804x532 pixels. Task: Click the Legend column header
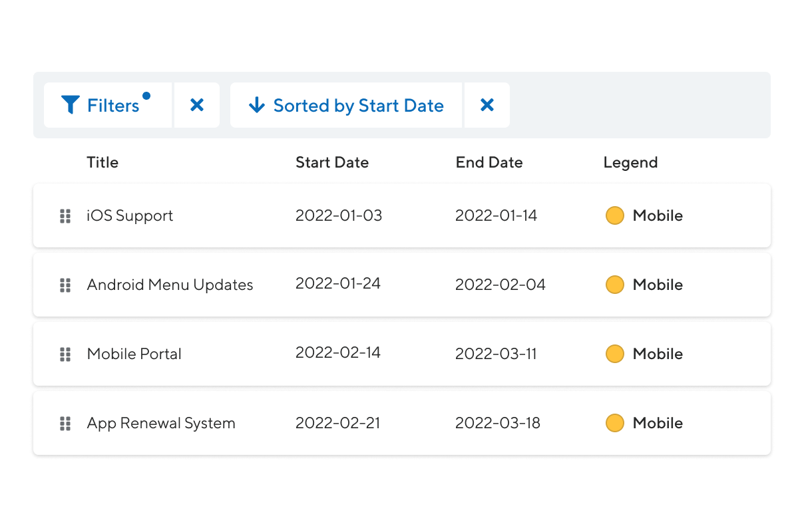tap(630, 162)
